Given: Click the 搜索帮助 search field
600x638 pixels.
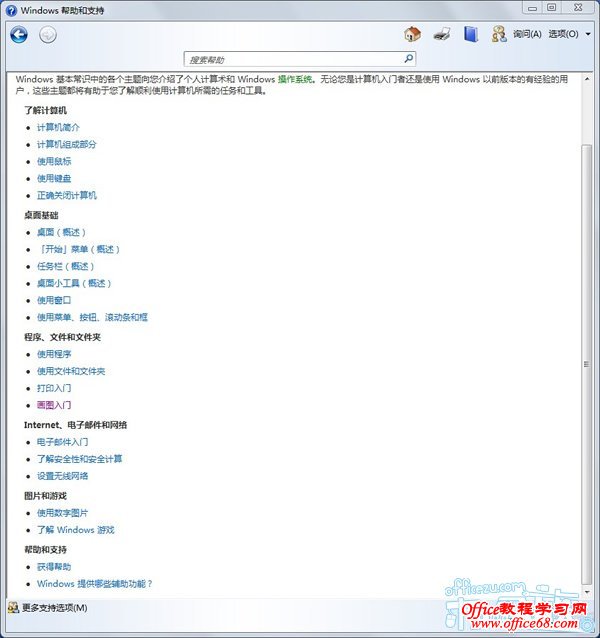Looking at the screenshot, I should pyautogui.click(x=299, y=59).
